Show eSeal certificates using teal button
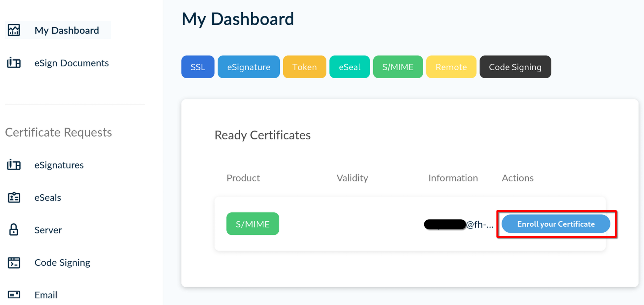 (349, 67)
